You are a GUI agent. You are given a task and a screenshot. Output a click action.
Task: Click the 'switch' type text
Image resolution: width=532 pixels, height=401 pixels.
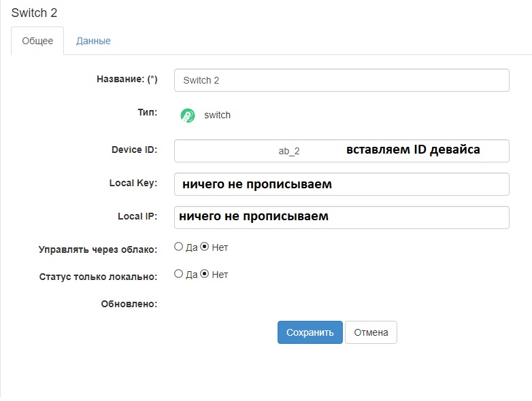[x=217, y=116]
